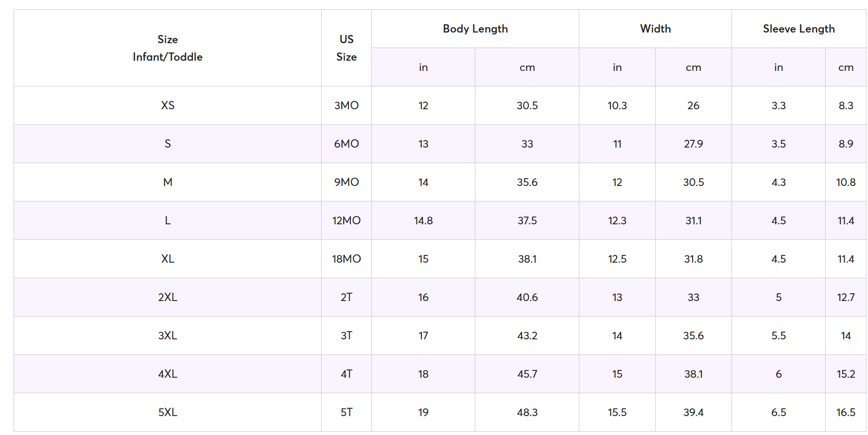The height and width of the screenshot is (435, 868).
Task: Click the Size Infant/Toddle header cell
Action: point(167,48)
